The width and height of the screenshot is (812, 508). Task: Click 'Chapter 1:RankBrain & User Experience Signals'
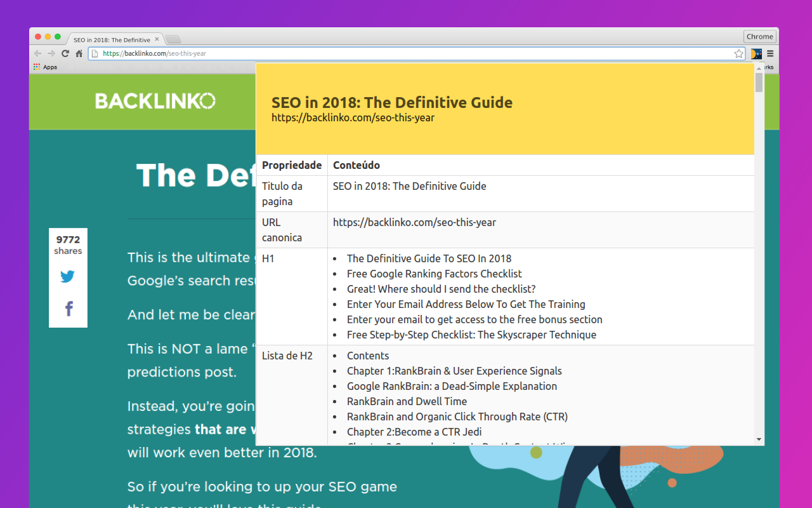click(x=454, y=371)
